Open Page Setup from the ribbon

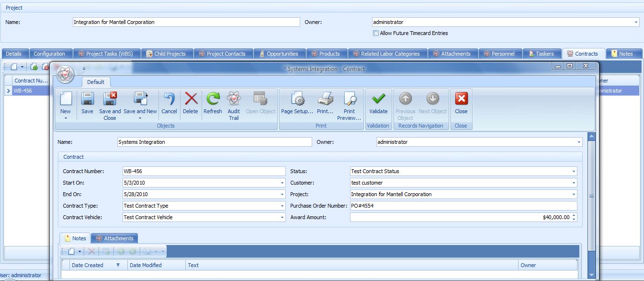297,99
